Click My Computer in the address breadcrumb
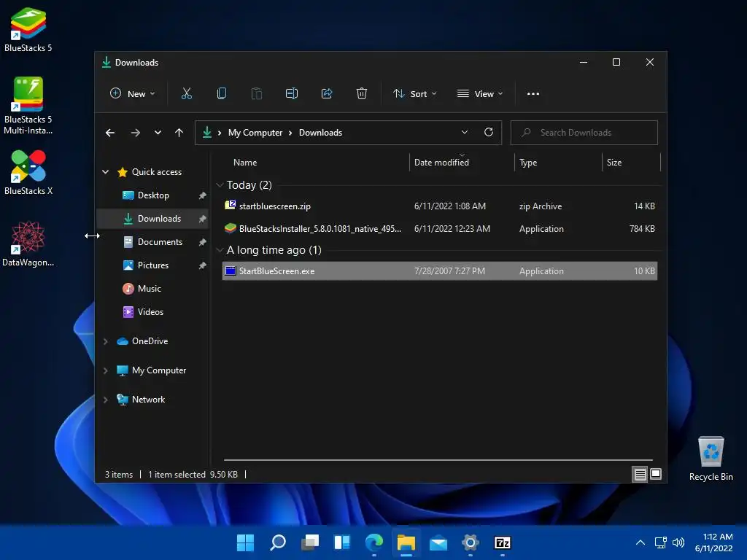Screen dimensions: 747x560 click(x=255, y=133)
